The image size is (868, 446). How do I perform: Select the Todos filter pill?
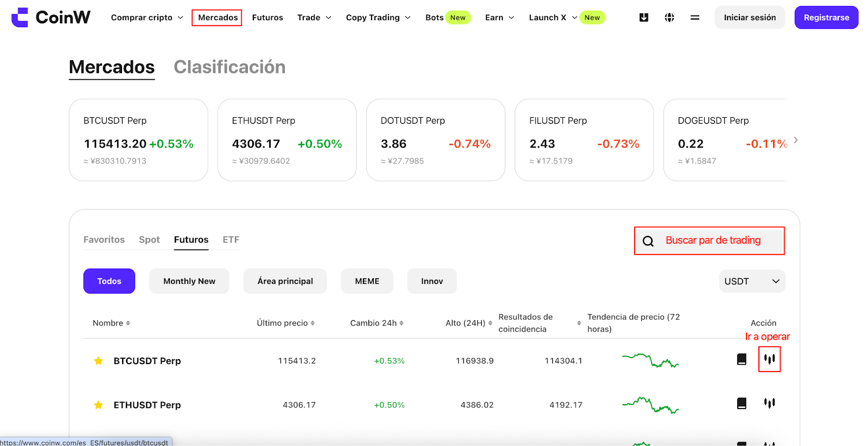coord(109,281)
